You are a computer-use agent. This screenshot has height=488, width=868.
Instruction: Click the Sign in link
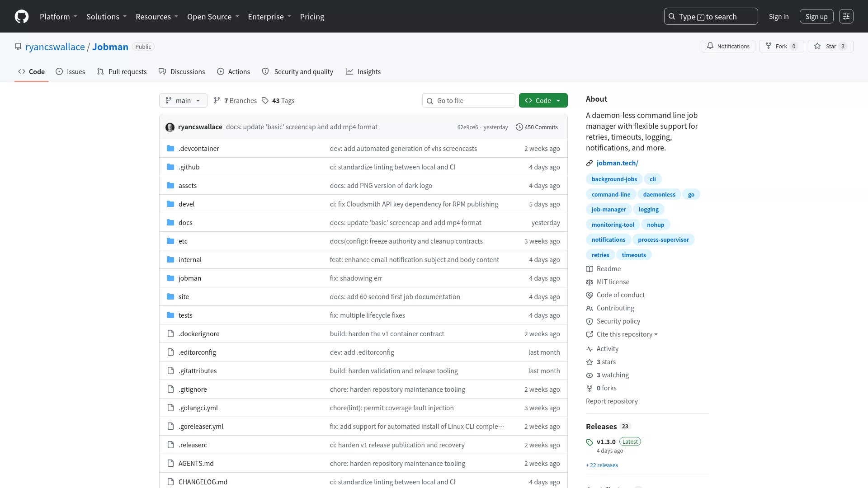coord(778,17)
